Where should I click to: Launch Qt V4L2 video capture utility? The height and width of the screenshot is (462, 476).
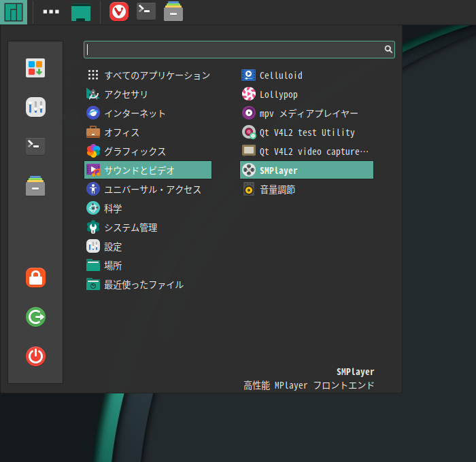tap(307, 151)
